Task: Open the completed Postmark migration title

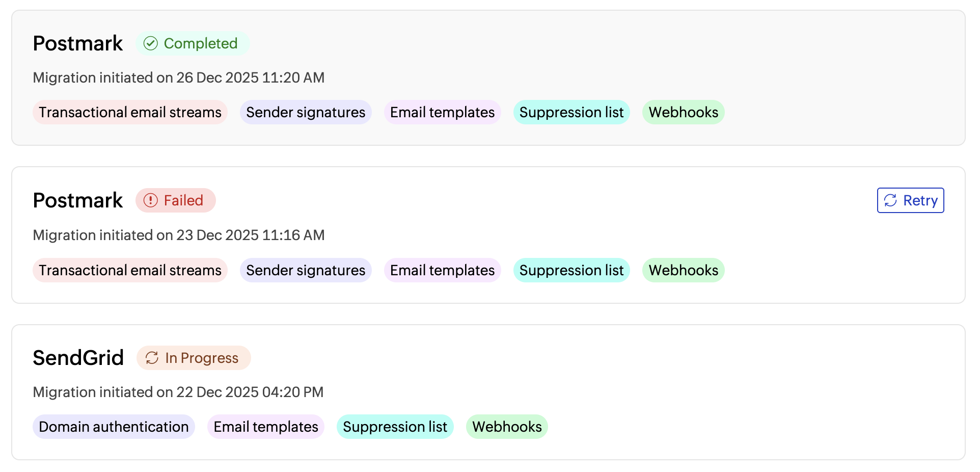Action: [x=78, y=43]
